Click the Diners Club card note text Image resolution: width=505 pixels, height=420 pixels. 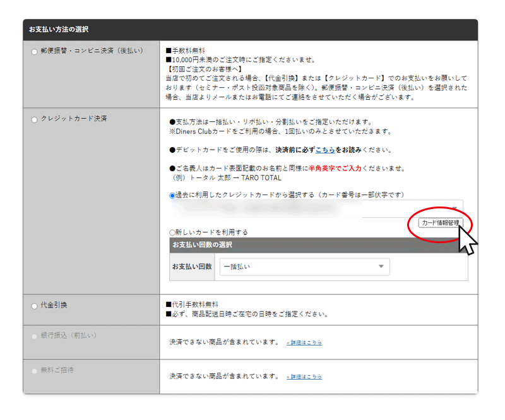tap(280, 131)
